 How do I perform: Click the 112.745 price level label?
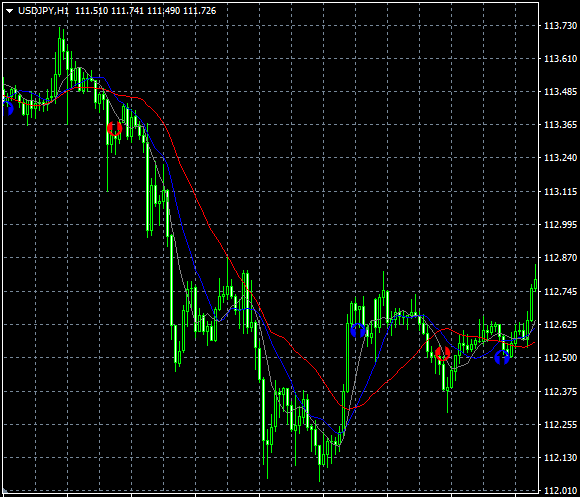pyautogui.click(x=560, y=291)
